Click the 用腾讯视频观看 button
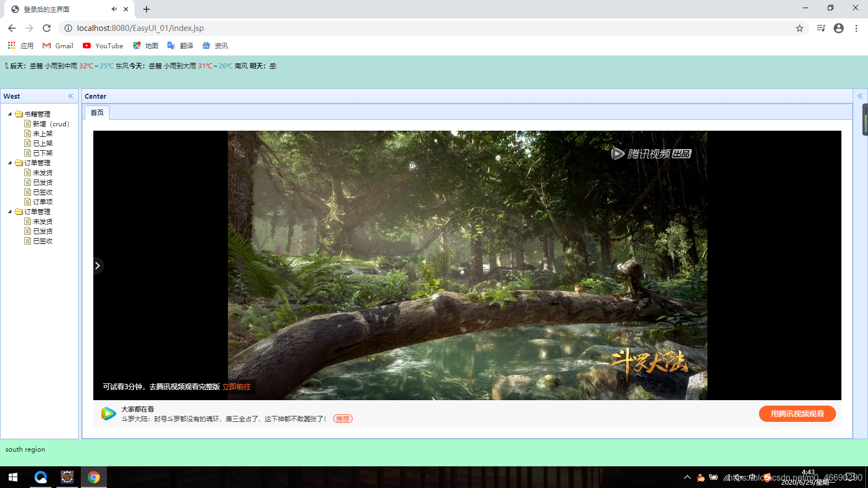The height and width of the screenshot is (488, 868). (797, 414)
